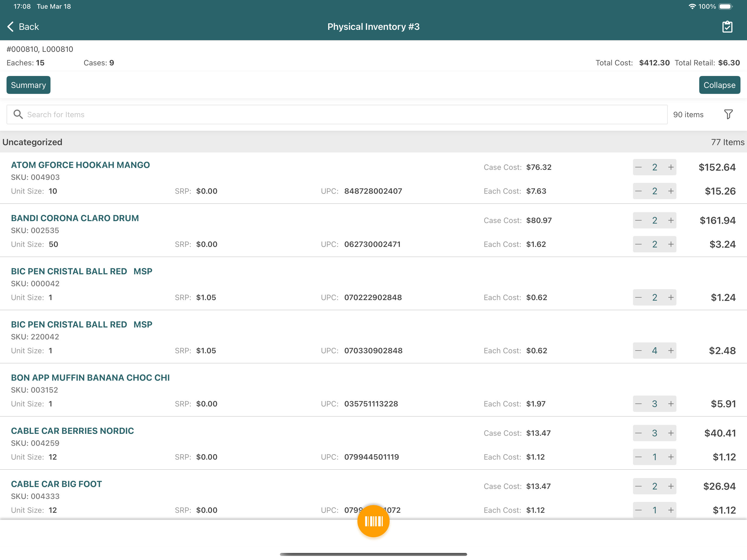The width and height of the screenshot is (747, 560).
Task: Tap the #000810, L000810 inventory label
Action: tap(40, 49)
